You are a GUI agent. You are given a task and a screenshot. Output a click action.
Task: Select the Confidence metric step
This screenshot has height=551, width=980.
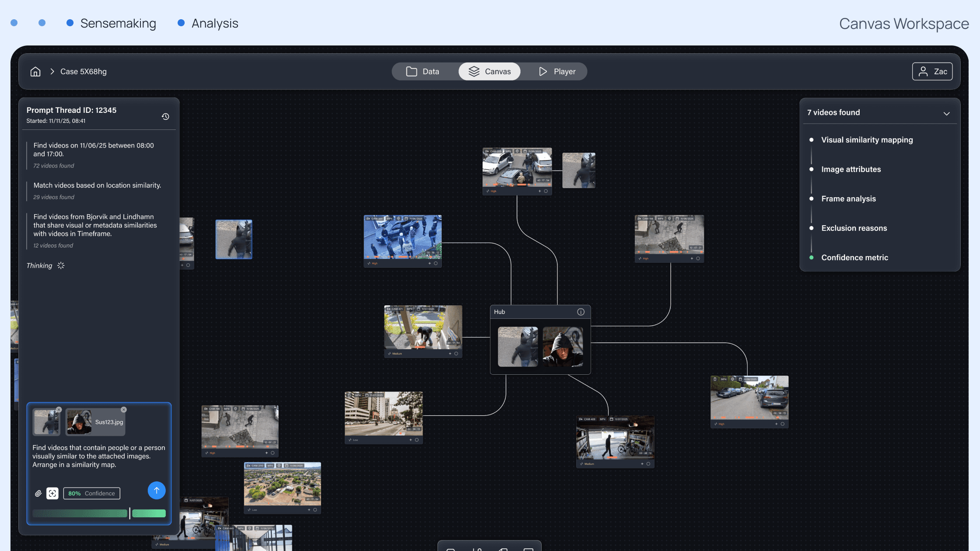click(x=854, y=258)
